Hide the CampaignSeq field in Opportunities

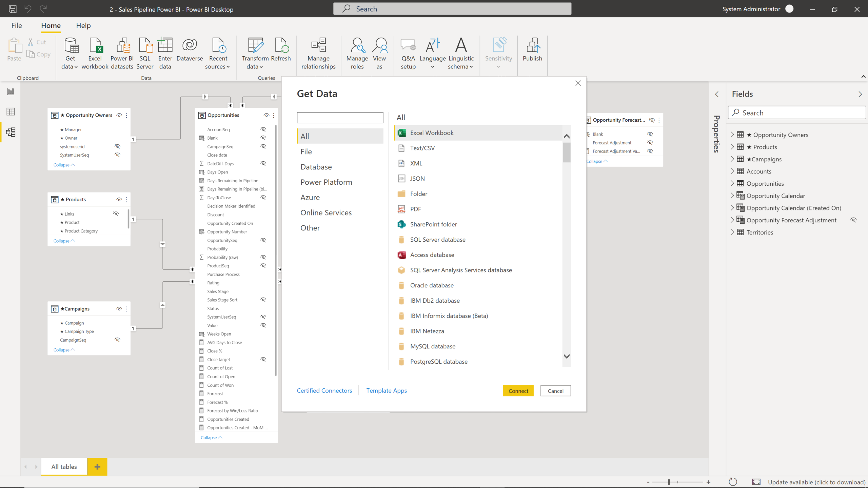click(264, 146)
